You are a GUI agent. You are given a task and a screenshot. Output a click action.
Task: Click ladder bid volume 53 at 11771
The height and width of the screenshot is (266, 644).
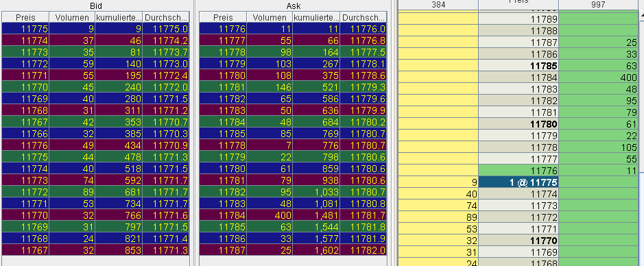(x=438, y=229)
